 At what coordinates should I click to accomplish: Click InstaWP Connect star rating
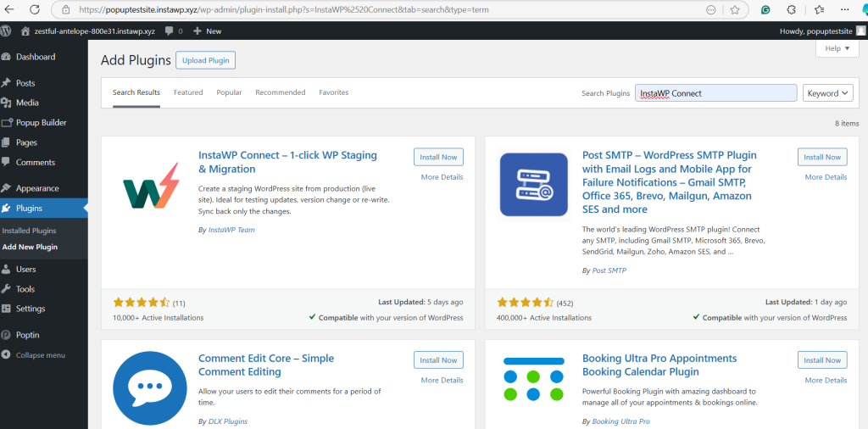[x=142, y=302]
